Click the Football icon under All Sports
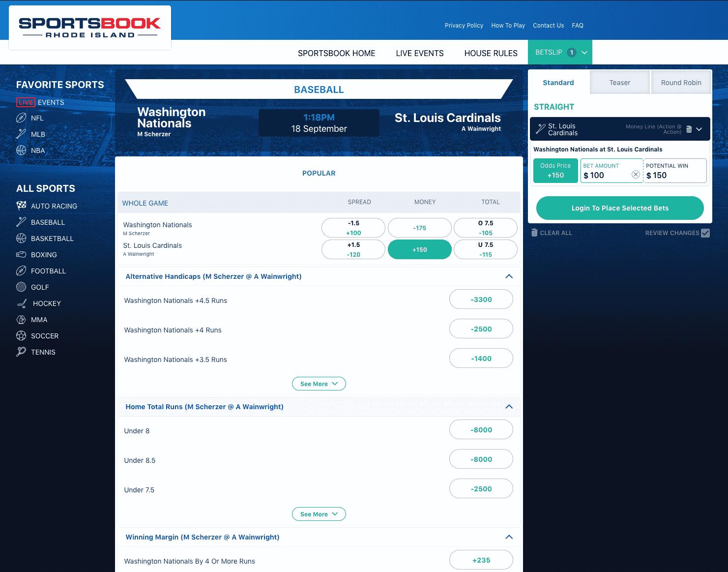Screen dimensions: 728x572 click(x=21, y=271)
